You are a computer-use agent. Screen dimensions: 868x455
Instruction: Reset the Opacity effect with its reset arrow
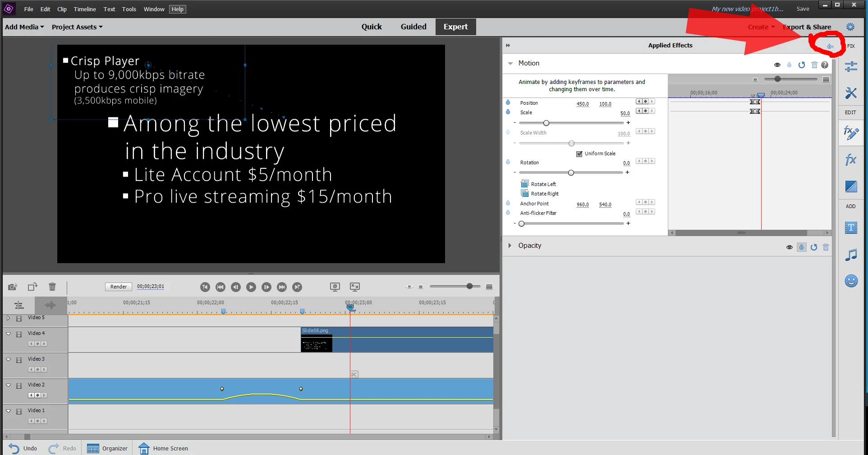click(x=814, y=247)
